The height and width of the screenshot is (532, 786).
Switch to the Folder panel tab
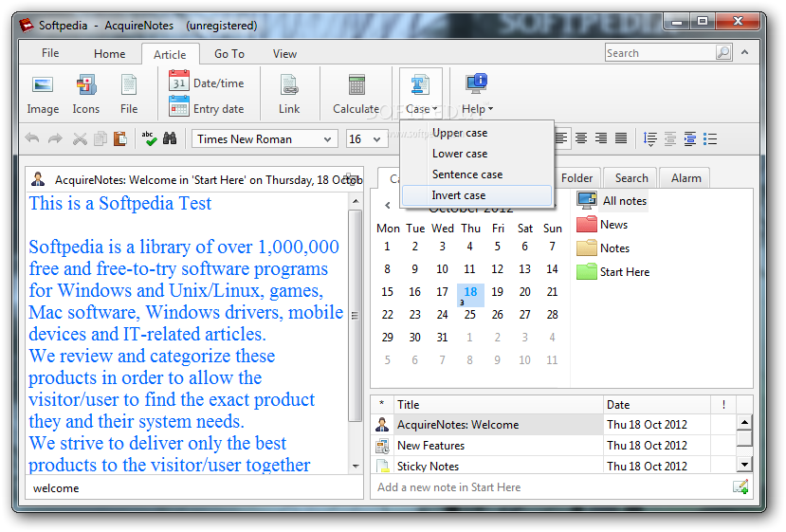click(x=577, y=178)
